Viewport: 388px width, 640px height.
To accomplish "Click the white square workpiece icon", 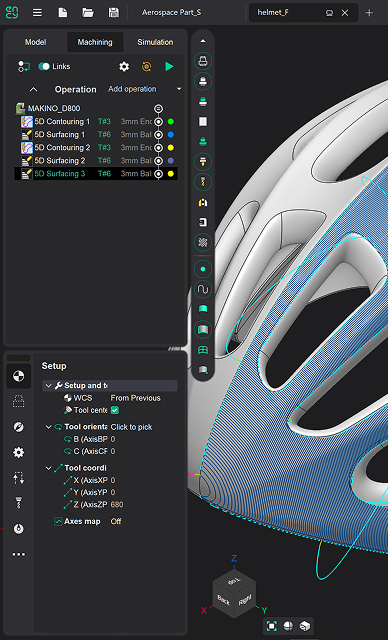I will (203, 122).
